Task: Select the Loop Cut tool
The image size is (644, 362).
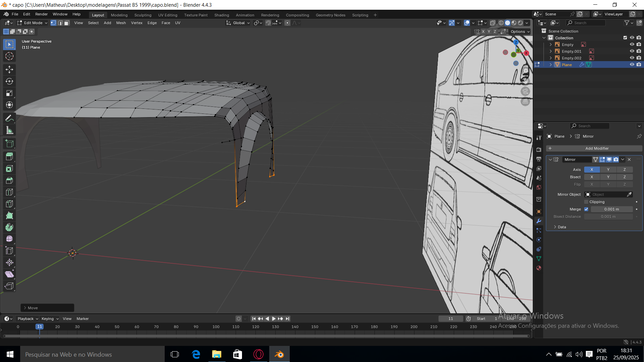Action: click(x=9, y=192)
